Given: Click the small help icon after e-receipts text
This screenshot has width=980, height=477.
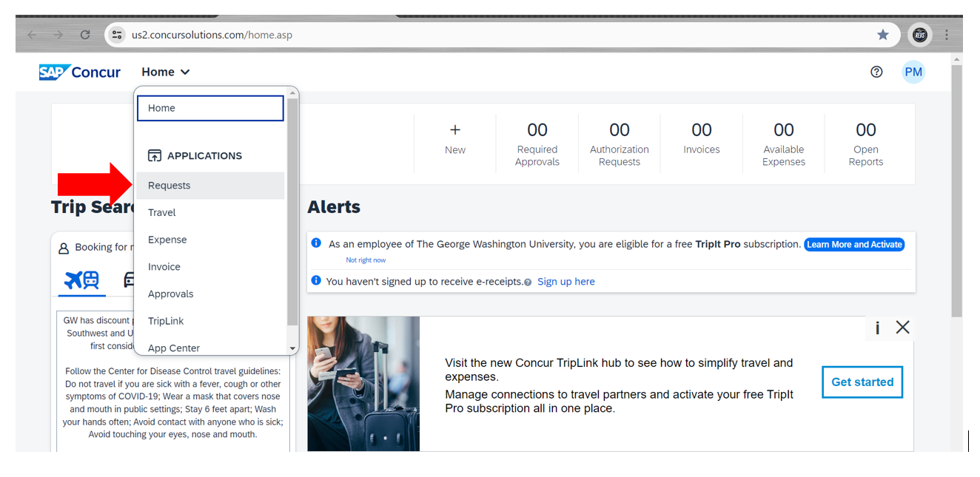Looking at the screenshot, I should (528, 283).
